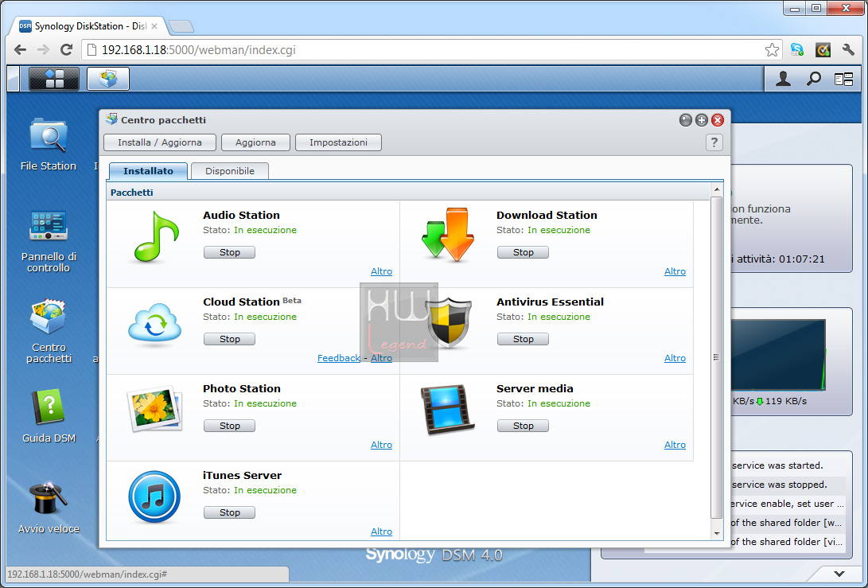The height and width of the screenshot is (588, 868).
Task: Select the Synology DiskStation browser tab
Action: 88,26
